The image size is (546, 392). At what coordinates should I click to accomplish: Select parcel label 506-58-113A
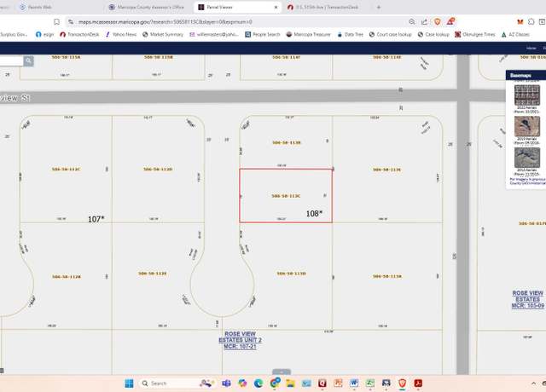point(386,276)
